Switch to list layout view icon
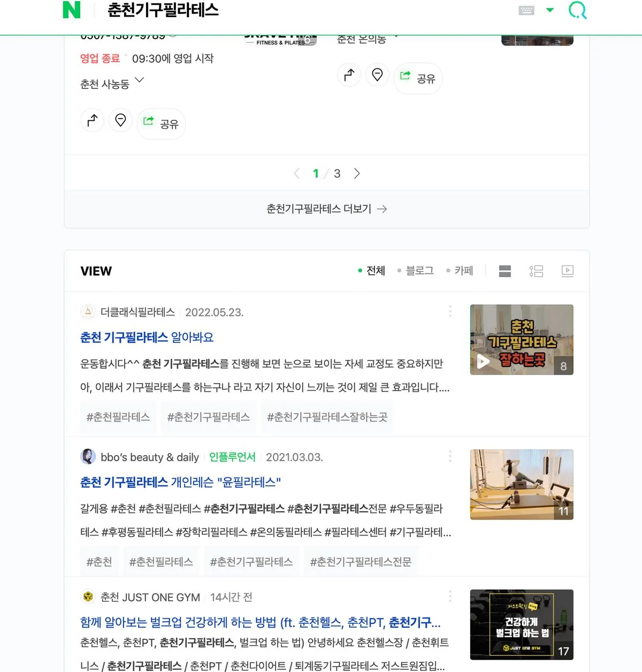Screen dimensions: 642x672 (536, 271)
